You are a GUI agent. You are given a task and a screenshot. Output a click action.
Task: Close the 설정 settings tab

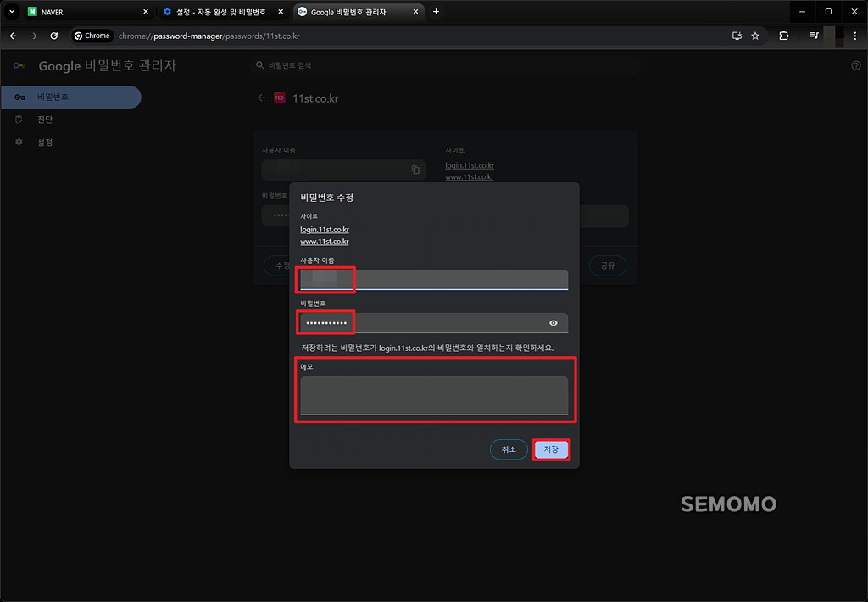(x=281, y=12)
